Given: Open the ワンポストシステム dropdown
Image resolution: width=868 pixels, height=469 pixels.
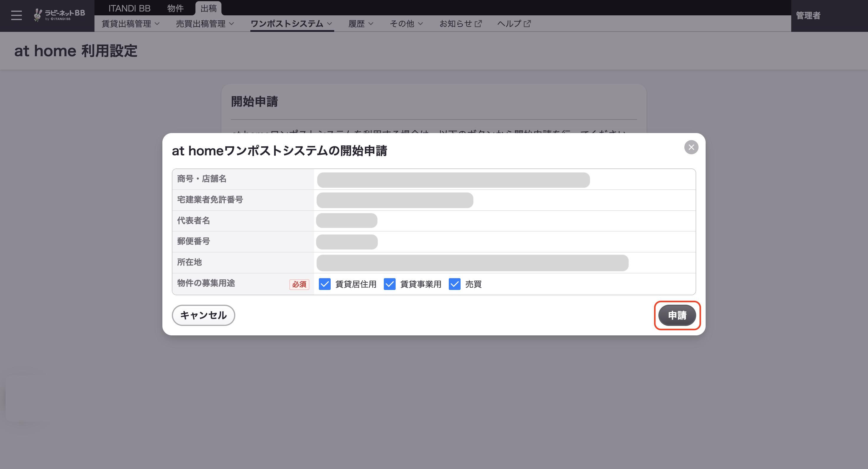Looking at the screenshot, I should (x=292, y=24).
